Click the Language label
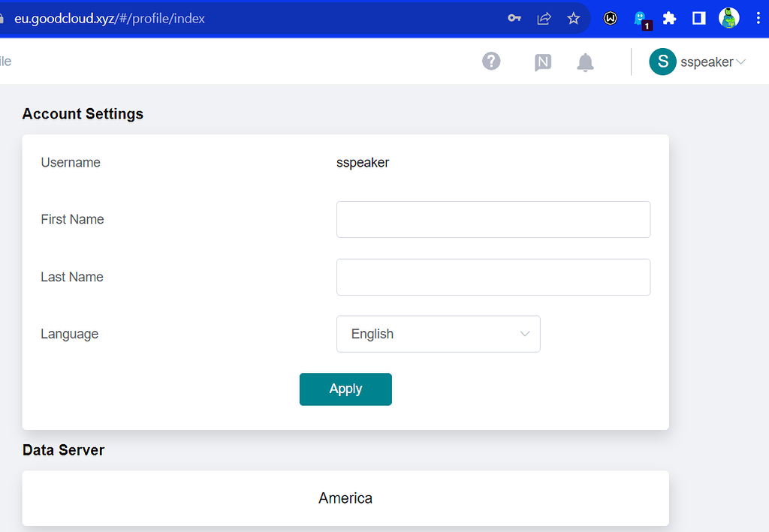The image size is (769, 532). coord(69,334)
